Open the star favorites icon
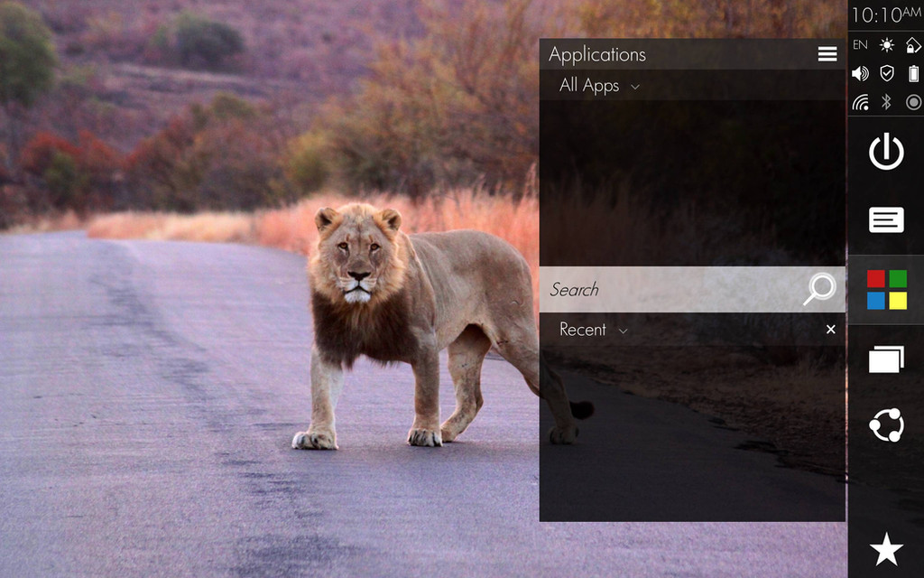The width and height of the screenshot is (924, 578). point(886,549)
